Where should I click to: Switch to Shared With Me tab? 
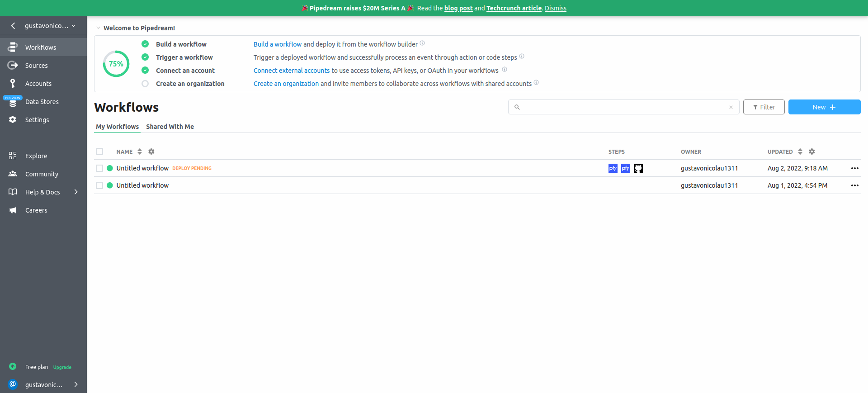coord(170,127)
